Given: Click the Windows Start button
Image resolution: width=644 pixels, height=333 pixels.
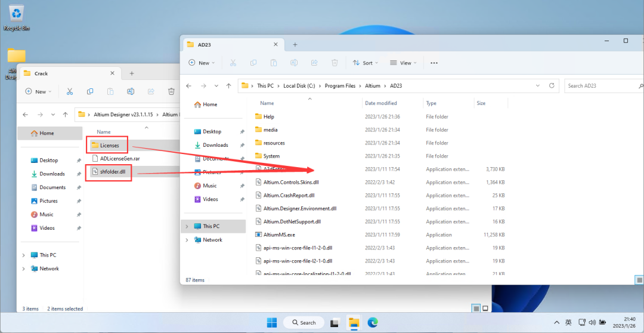Looking at the screenshot, I should pos(272,322).
